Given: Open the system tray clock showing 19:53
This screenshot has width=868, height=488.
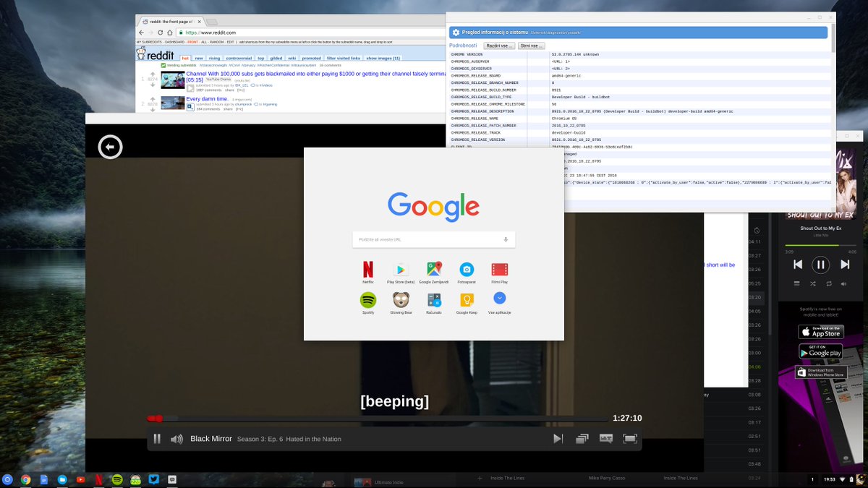Looking at the screenshot, I should [830, 479].
